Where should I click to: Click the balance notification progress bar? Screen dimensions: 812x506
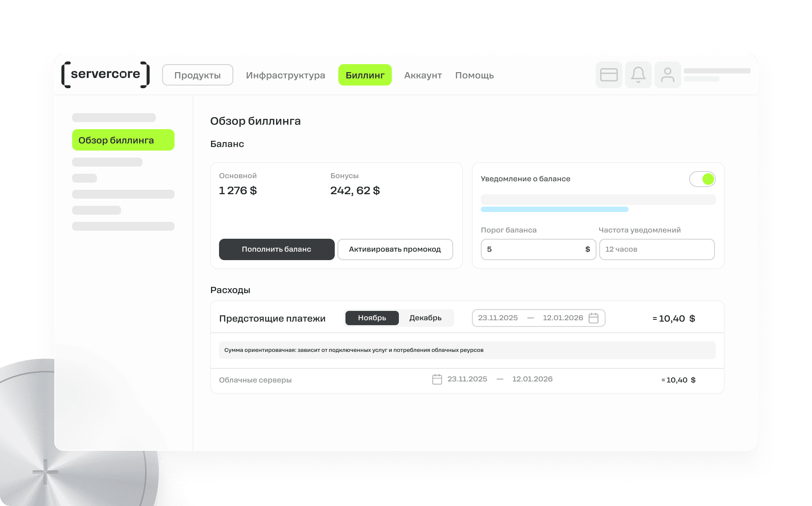click(555, 209)
